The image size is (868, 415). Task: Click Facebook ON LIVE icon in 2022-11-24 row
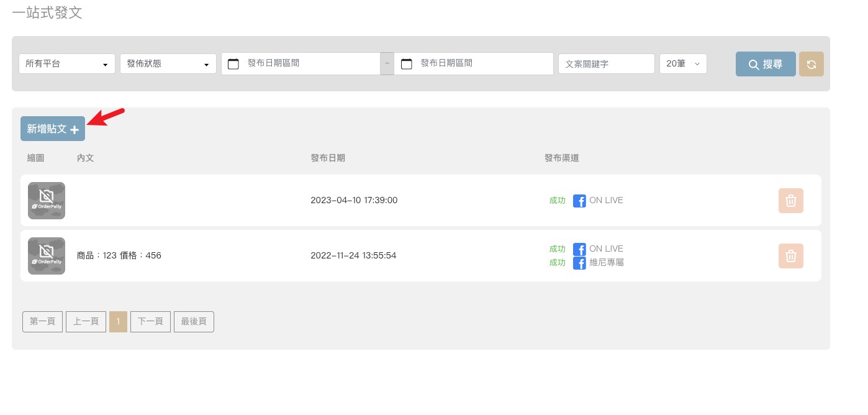coord(579,249)
